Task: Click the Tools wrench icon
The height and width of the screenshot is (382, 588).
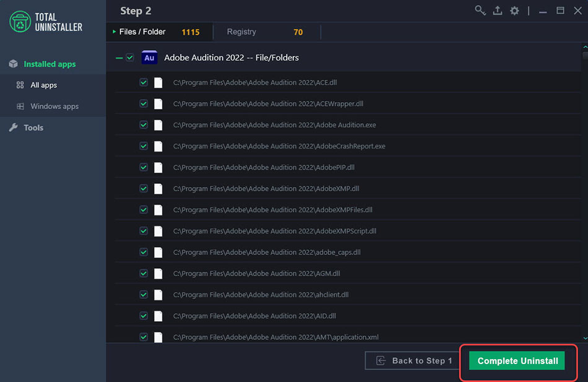Action: [14, 128]
